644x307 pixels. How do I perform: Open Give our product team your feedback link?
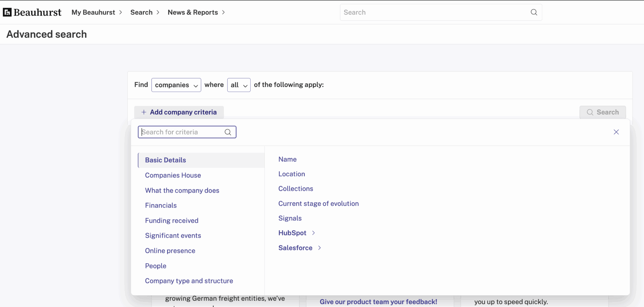click(378, 302)
